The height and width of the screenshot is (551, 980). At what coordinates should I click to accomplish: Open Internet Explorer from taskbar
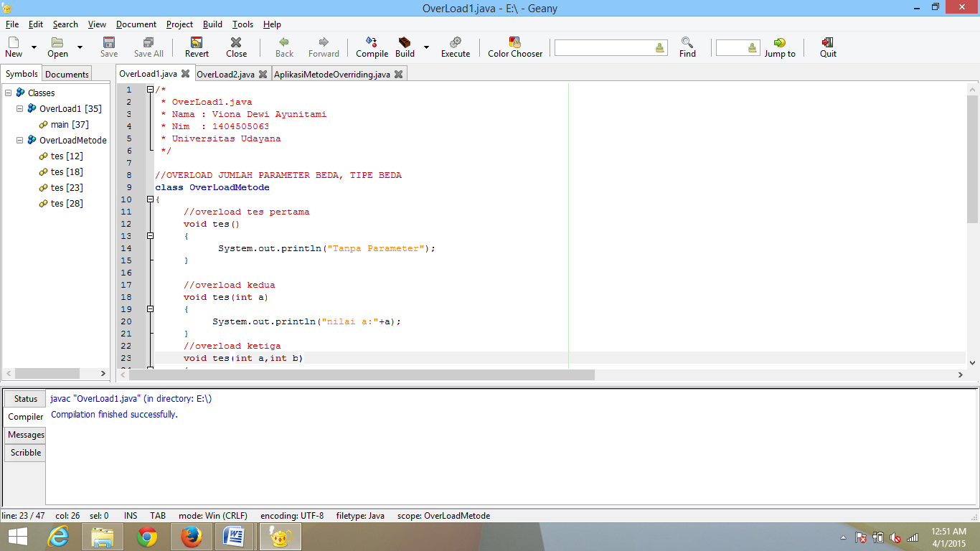[x=58, y=537]
